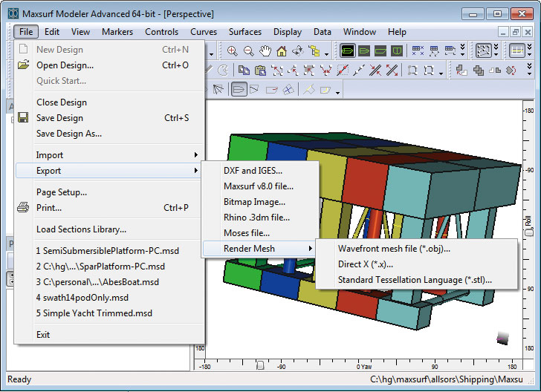Expand the Render Mesh submenu arrow
Viewport: 541px width, 392px height.
(x=311, y=248)
